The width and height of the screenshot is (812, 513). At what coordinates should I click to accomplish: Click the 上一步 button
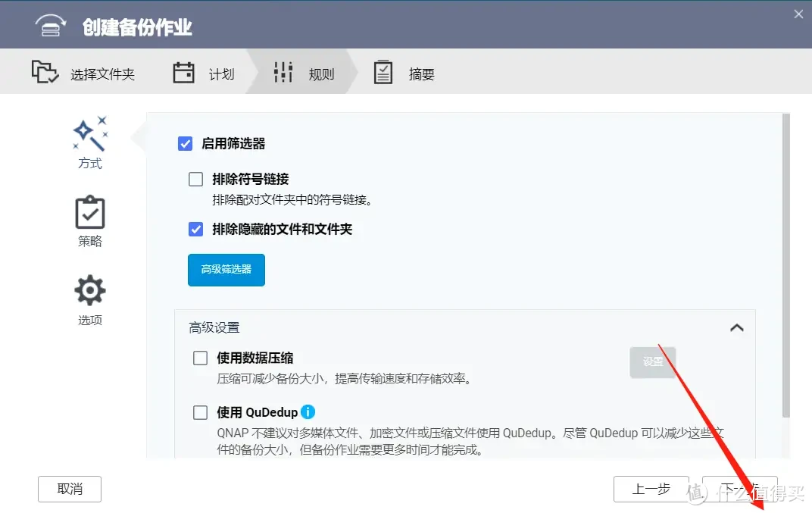[651, 489]
